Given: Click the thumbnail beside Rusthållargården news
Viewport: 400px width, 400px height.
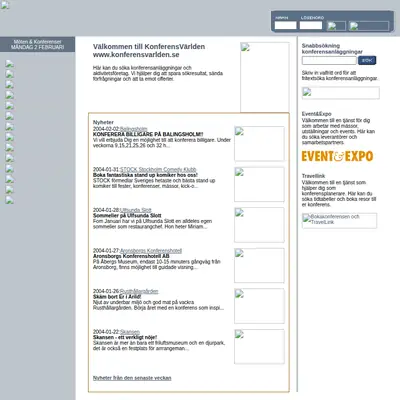Looking at the screenshot, I should (x=259, y=306).
